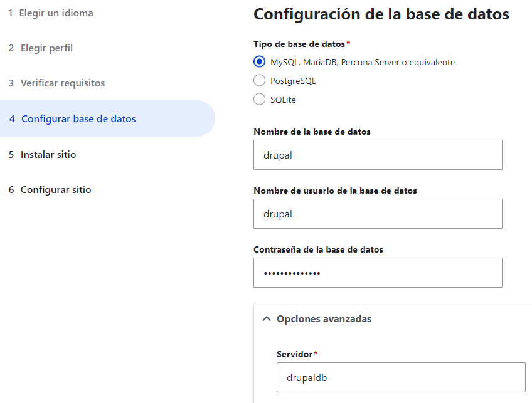Select the active step Configurar base de datos
Viewport: 532px width, 403px height.
[73, 118]
